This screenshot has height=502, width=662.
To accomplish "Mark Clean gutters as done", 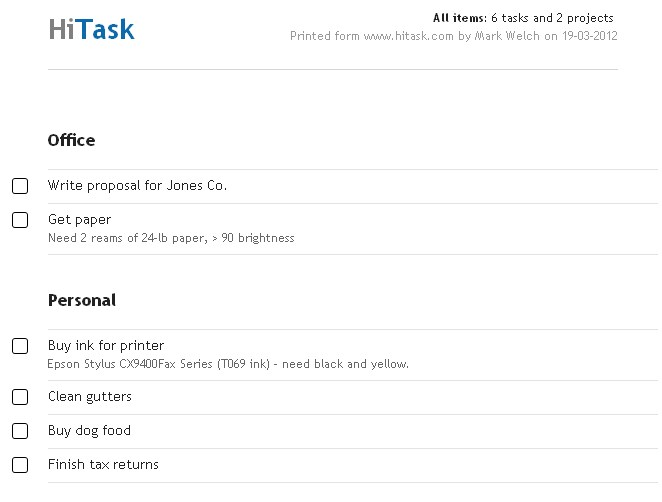I will click(x=20, y=397).
